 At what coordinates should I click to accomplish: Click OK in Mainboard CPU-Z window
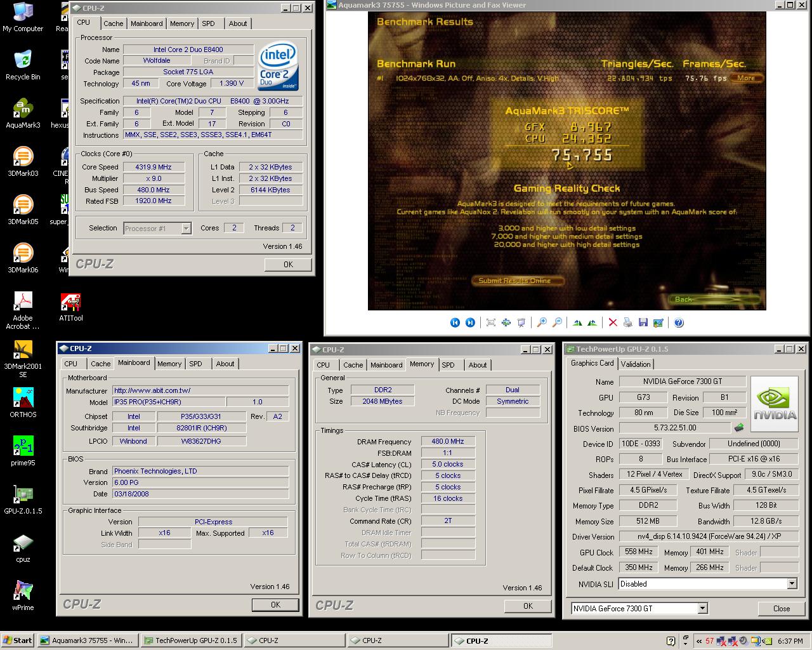pyautogui.click(x=275, y=604)
